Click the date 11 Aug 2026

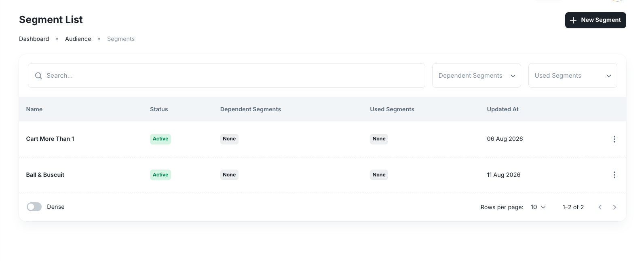(504, 175)
